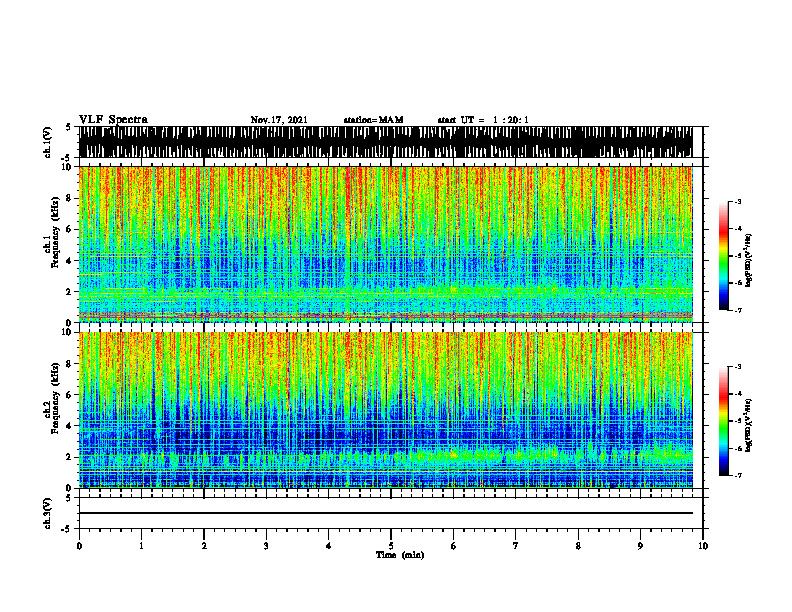This screenshot has height=612, width=792.
Task: Click the ch.1 "Frequency (kHz)" axis label
Action: pyautogui.click(x=55, y=232)
